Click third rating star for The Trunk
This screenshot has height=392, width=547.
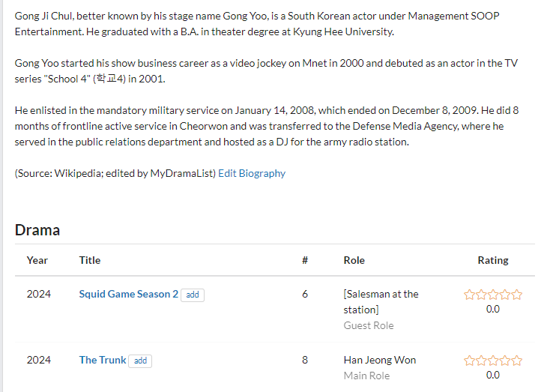[493, 361]
